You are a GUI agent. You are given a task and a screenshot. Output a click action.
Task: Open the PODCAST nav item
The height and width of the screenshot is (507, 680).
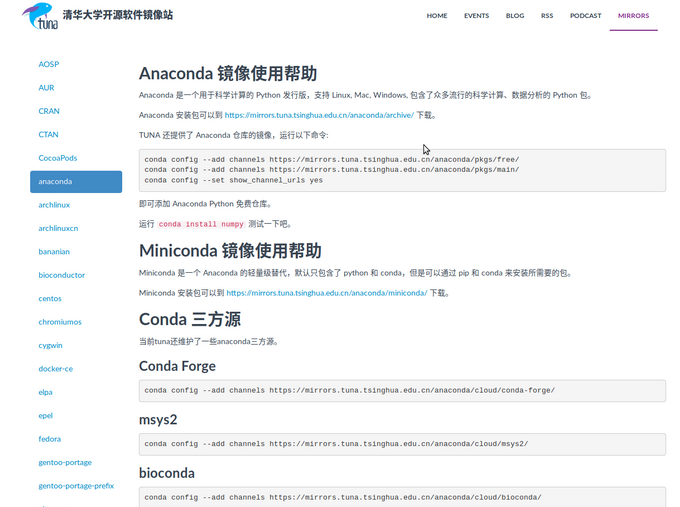pos(585,16)
